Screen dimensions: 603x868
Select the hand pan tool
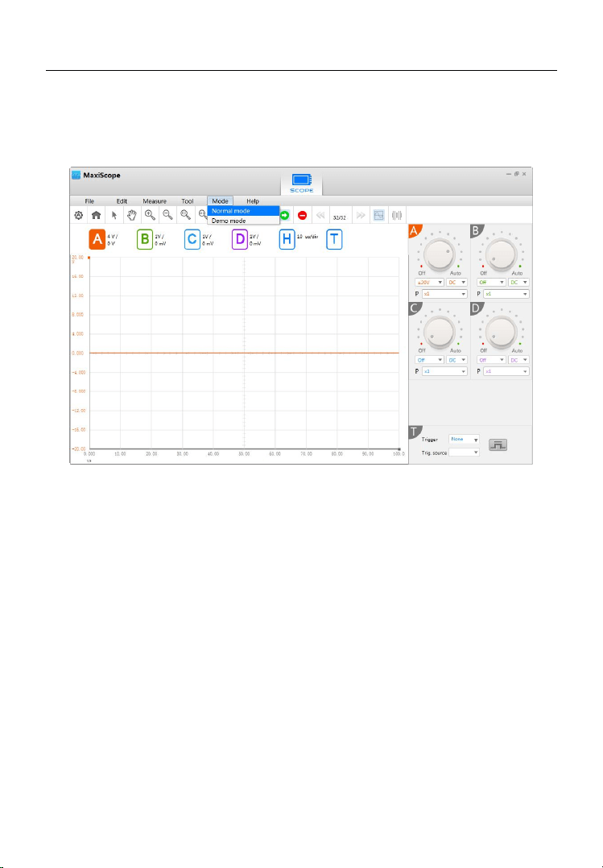132,215
